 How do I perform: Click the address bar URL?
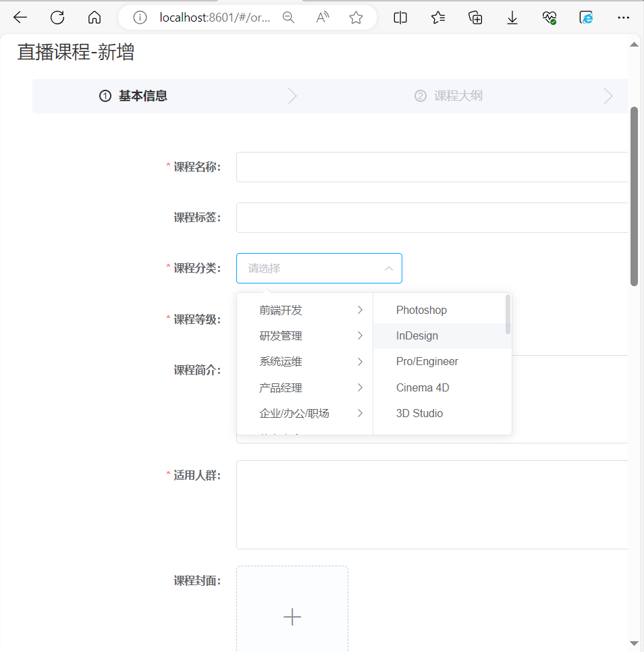pyautogui.click(x=215, y=18)
